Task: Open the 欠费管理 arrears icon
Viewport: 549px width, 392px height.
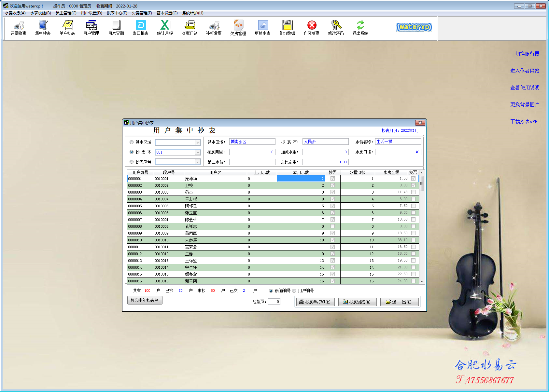Action: (238, 28)
